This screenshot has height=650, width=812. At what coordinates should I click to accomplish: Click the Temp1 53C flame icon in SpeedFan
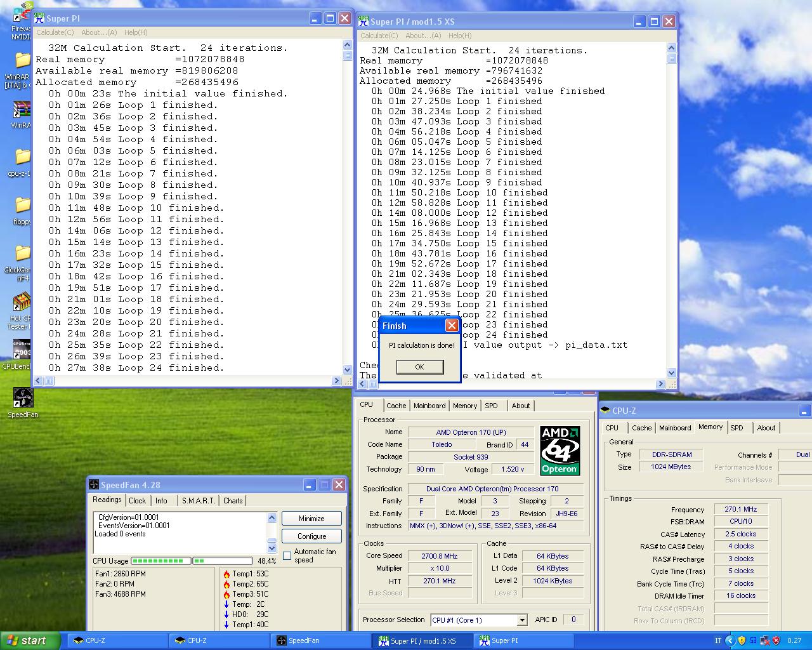pyautogui.click(x=226, y=574)
